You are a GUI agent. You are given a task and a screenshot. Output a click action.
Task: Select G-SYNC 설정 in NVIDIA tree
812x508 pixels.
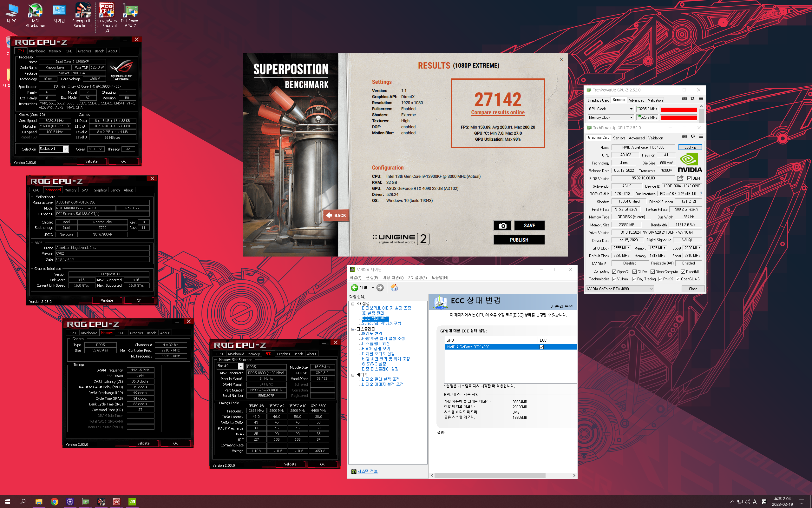374,364
